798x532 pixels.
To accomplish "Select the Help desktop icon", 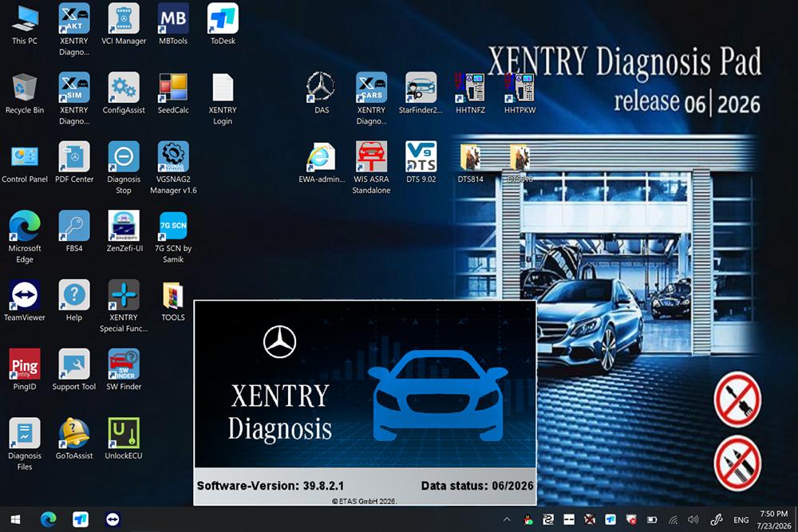I will (x=74, y=301).
